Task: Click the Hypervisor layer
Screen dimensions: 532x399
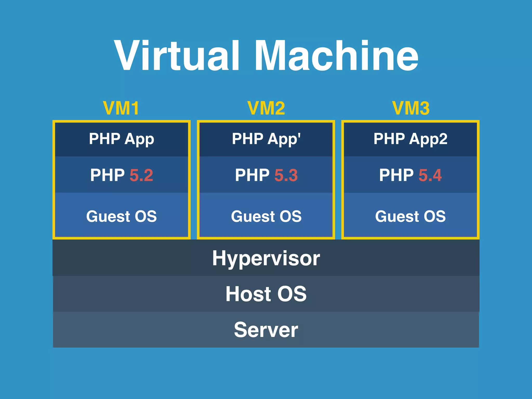Action: point(266,258)
